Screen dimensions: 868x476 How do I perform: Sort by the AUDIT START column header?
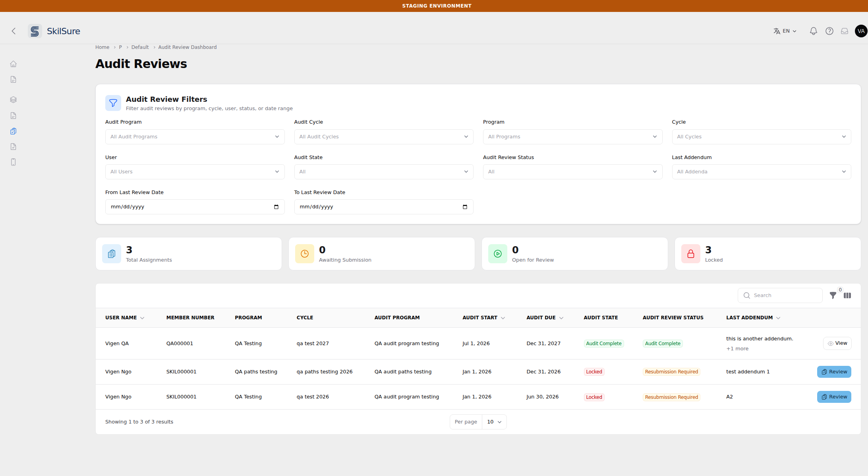[x=483, y=318]
